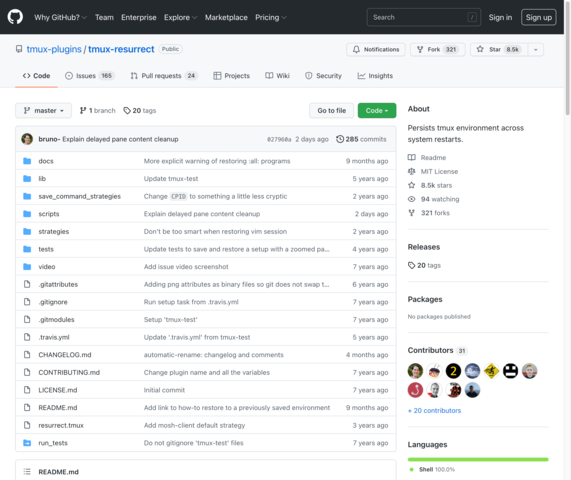Viewport: 571px width, 480px height.
Task: Click the first contributor avatar
Action: pos(415,371)
